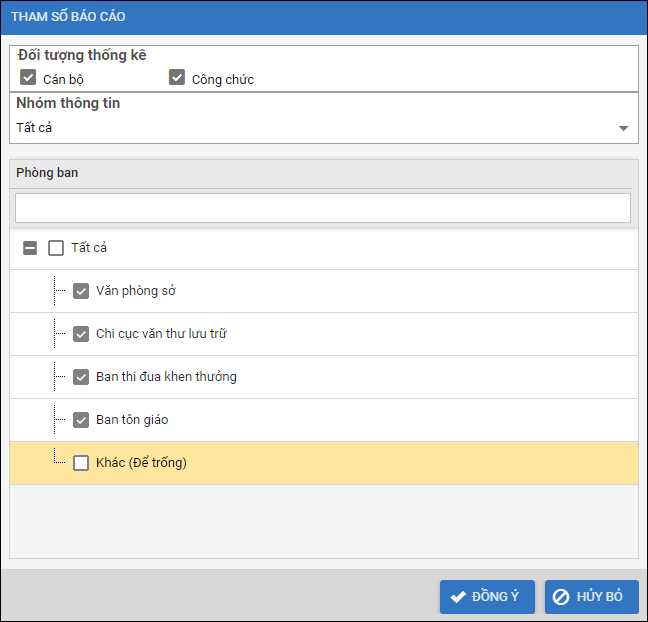Tick the Tất cả checkbox in the tree
Screen dimensions: 648x622
click(56, 248)
